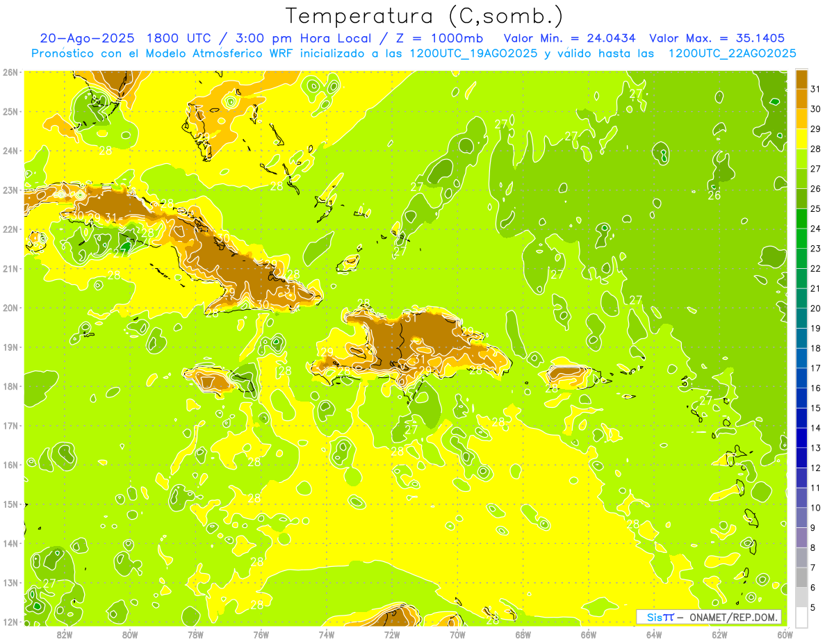Click the longitude axis label "80W"

129,634
